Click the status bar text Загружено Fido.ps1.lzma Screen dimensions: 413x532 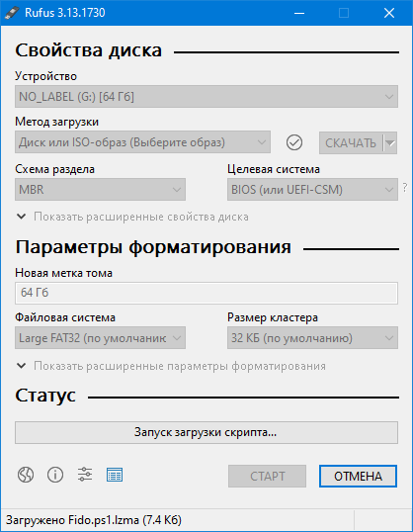(94, 520)
